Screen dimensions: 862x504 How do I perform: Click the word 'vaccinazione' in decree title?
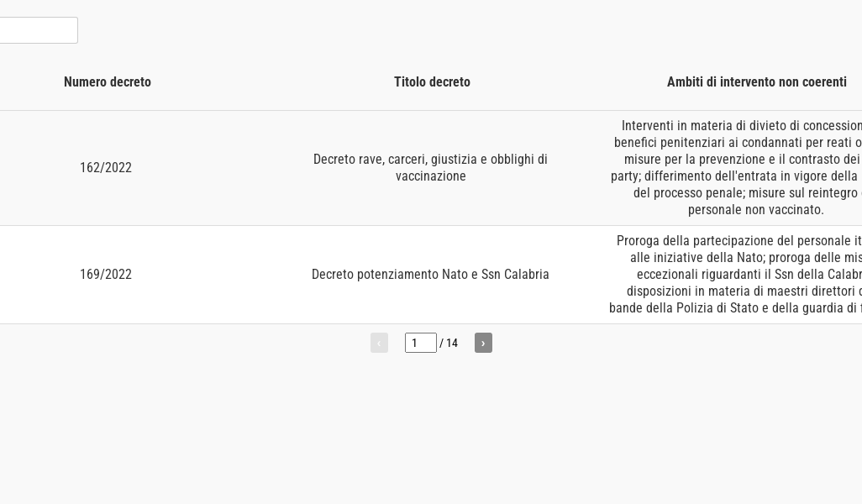pyautogui.click(x=430, y=176)
